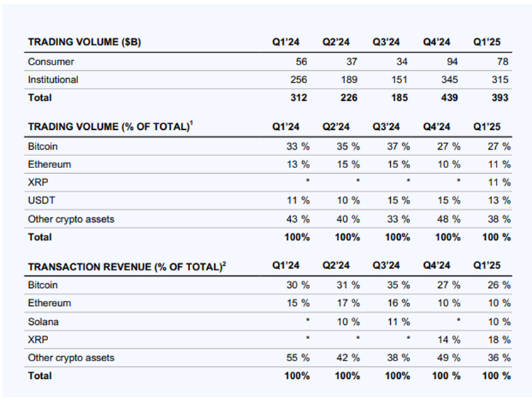
Task: Click the Q1'25 total trading volume value 393
Action: 501,97
